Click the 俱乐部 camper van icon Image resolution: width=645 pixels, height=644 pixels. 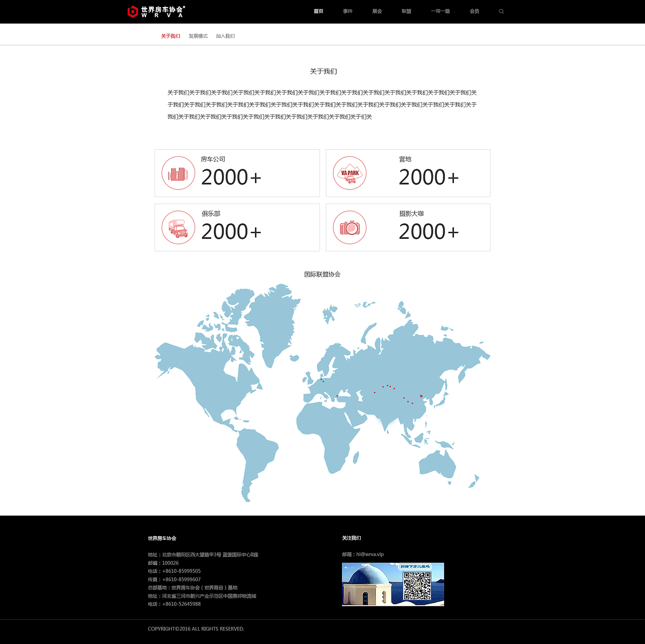pyautogui.click(x=178, y=227)
